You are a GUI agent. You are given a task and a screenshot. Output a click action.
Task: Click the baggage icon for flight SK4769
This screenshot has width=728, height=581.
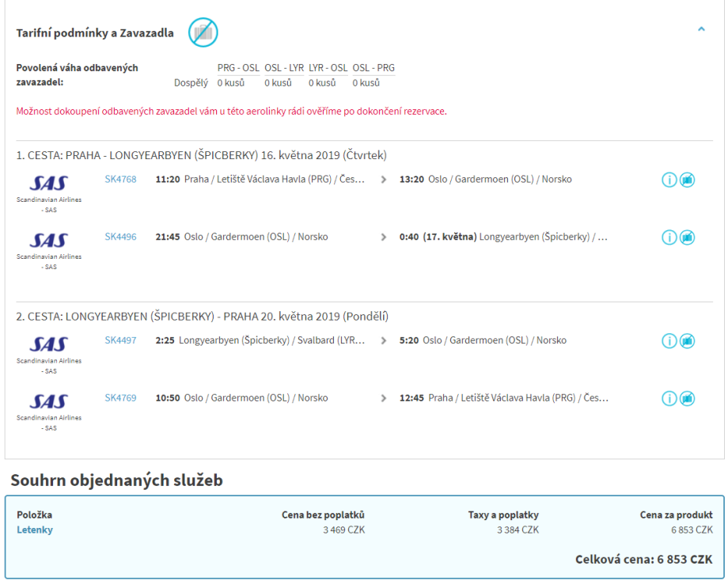point(687,398)
